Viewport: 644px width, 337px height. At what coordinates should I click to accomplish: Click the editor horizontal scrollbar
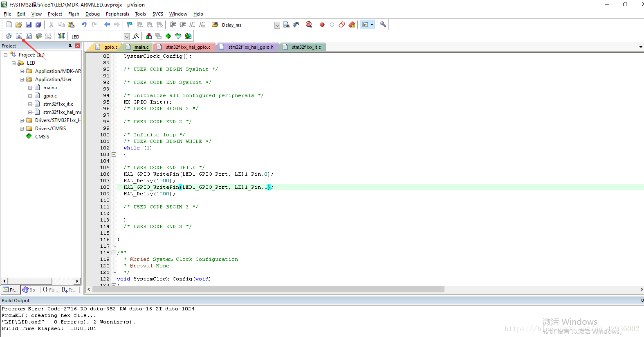click(268, 290)
